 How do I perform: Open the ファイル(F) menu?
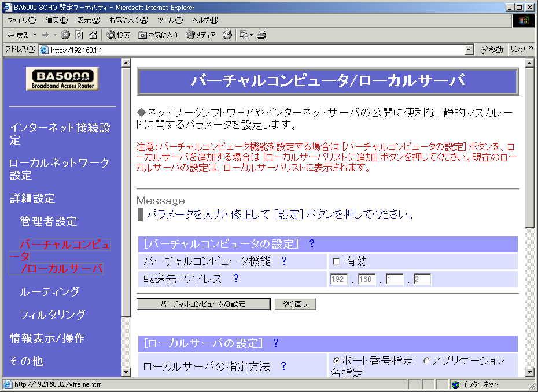pos(21,20)
